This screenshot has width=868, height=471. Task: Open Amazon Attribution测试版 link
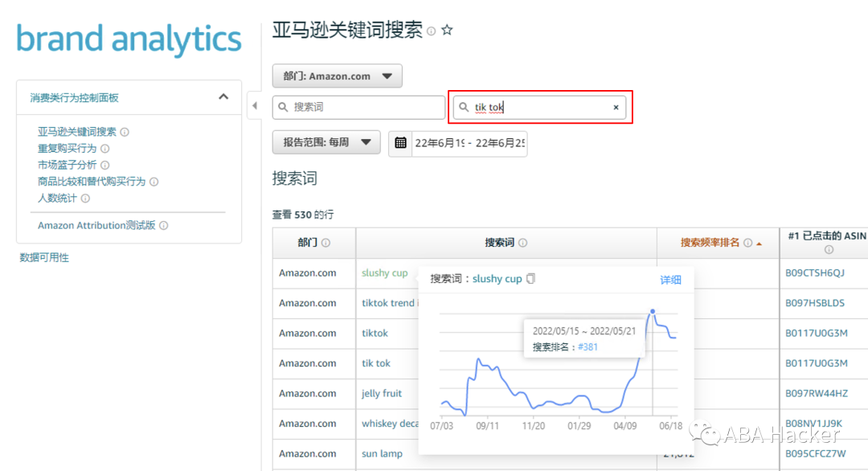point(96,225)
